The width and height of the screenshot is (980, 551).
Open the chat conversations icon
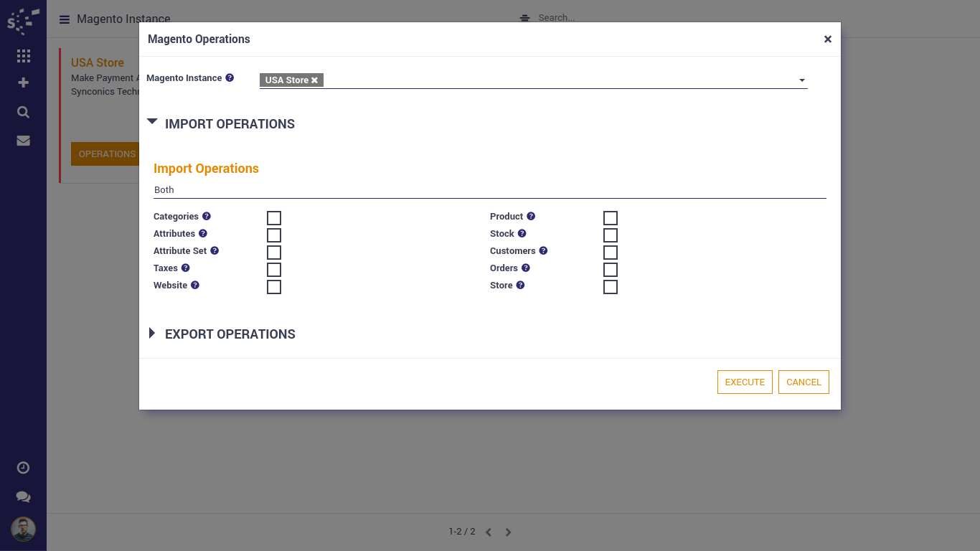[x=23, y=496]
